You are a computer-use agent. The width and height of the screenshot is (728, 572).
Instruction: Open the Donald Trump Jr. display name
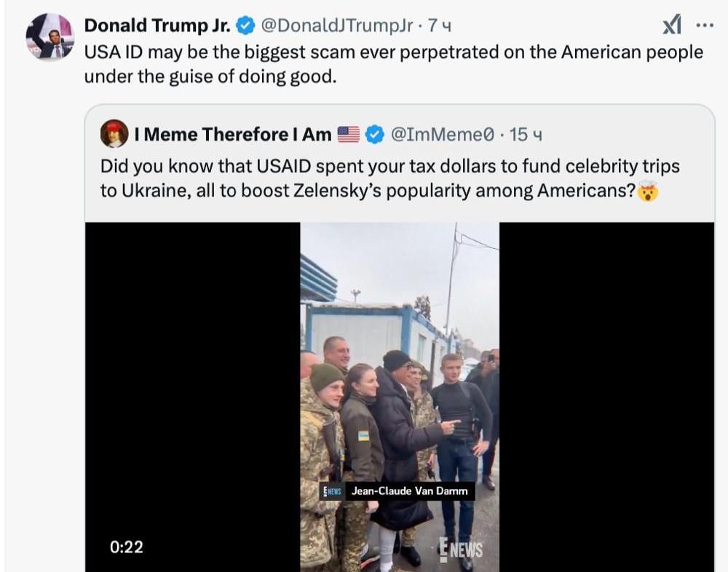(x=157, y=25)
